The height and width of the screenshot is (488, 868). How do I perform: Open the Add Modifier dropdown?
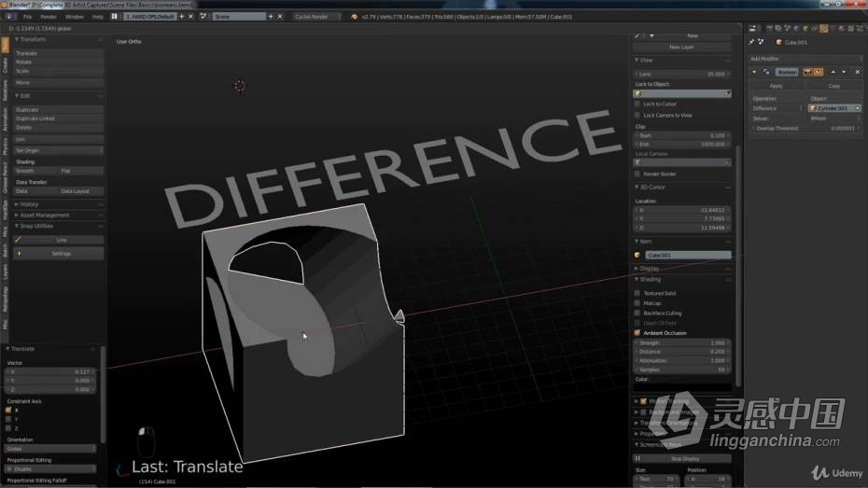pyautogui.click(x=805, y=59)
